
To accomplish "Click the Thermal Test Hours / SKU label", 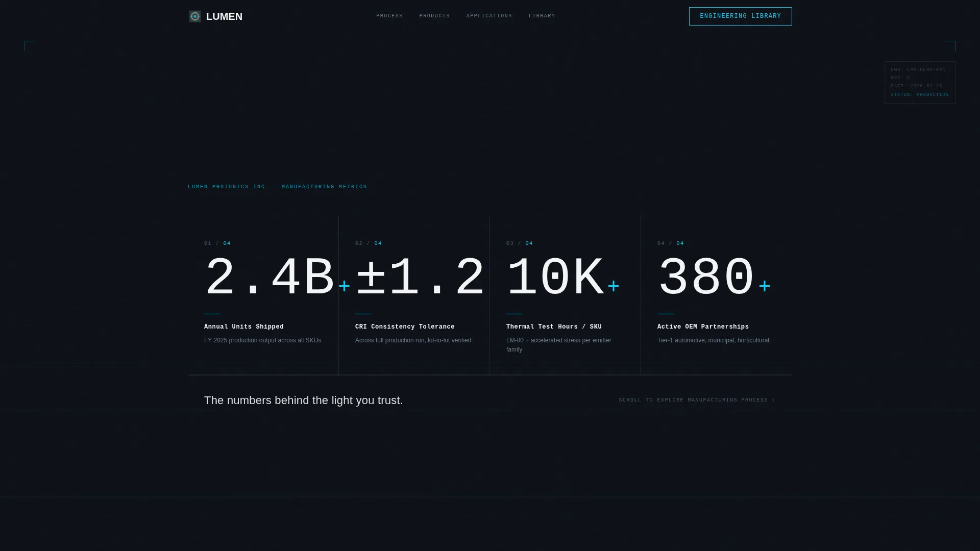I will pyautogui.click(x=554, y=327).
